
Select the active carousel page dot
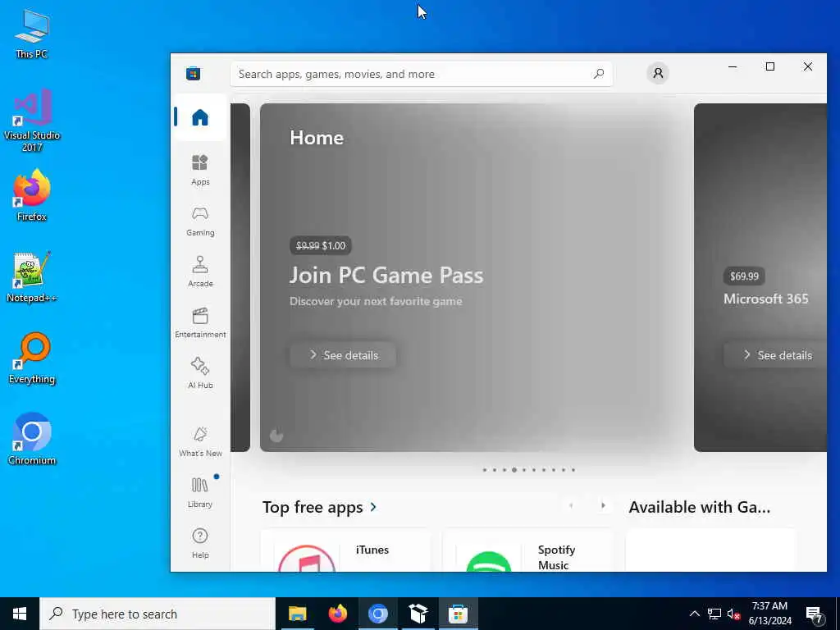(x=514, y=470)
